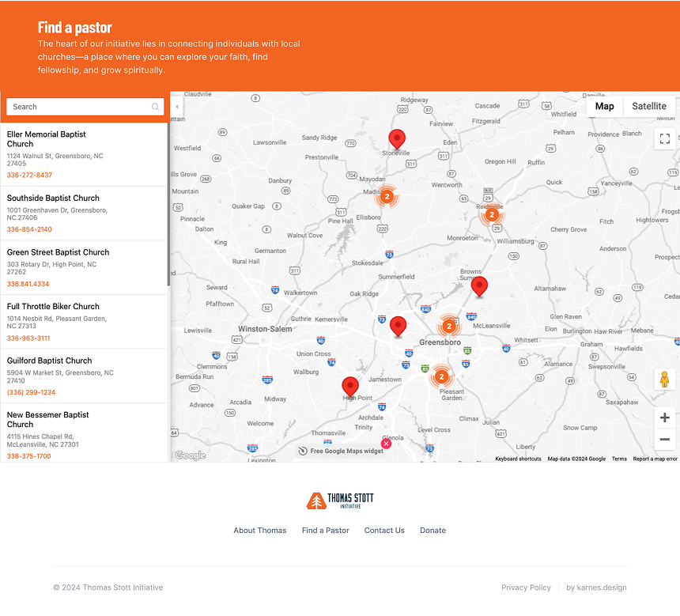Click phone number 336.841.4334
Screen dimensions: 680x616
point(28,284)
